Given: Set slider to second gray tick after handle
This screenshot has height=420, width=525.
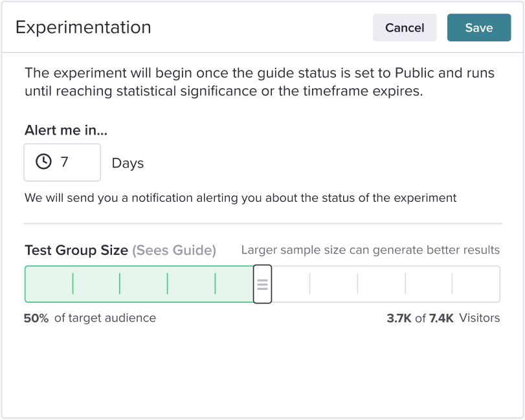Looking at the screenshot, I should (x=357, y=284).
